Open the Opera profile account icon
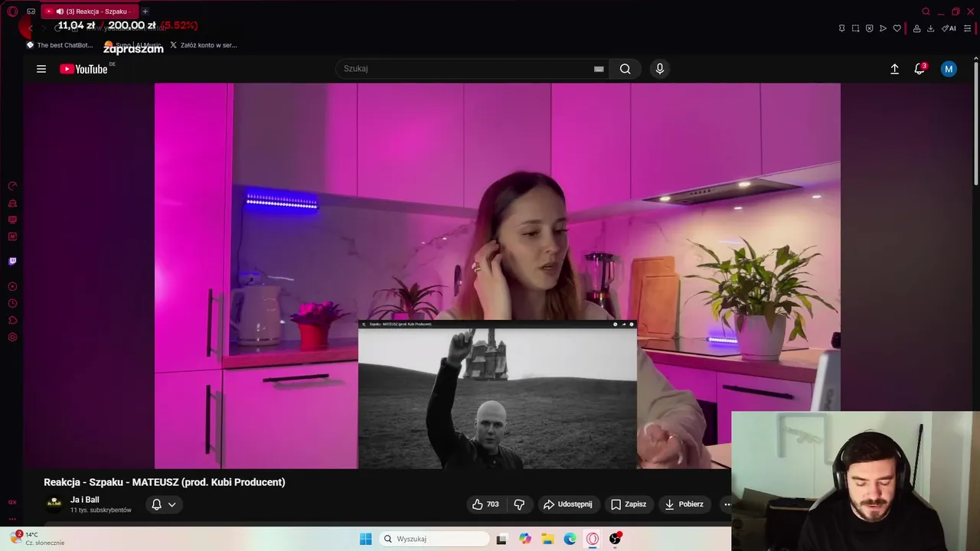This screenshot has width=980, height=551. tap(916, 28)
